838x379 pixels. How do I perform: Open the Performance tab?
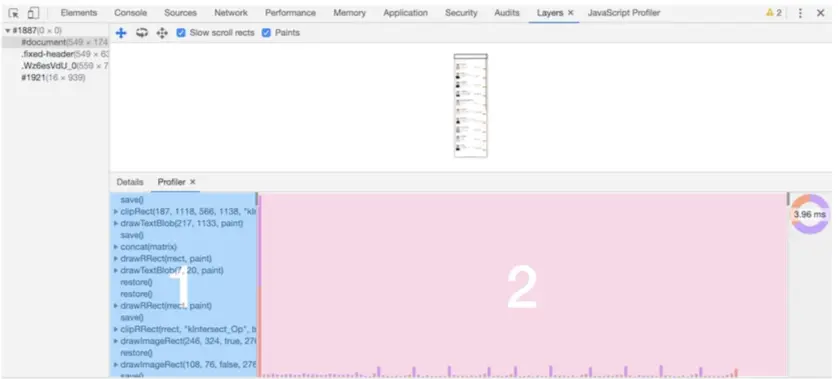tap(290, 13)
